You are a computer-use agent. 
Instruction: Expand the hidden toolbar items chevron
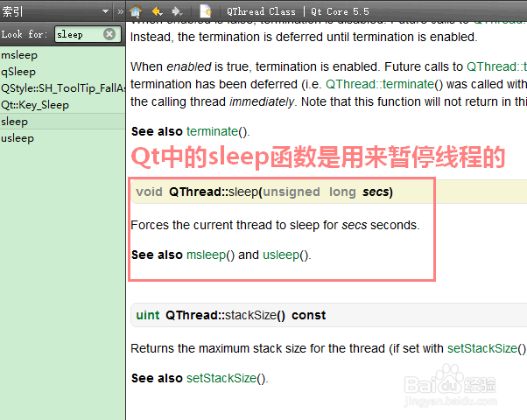coord(120,11)
